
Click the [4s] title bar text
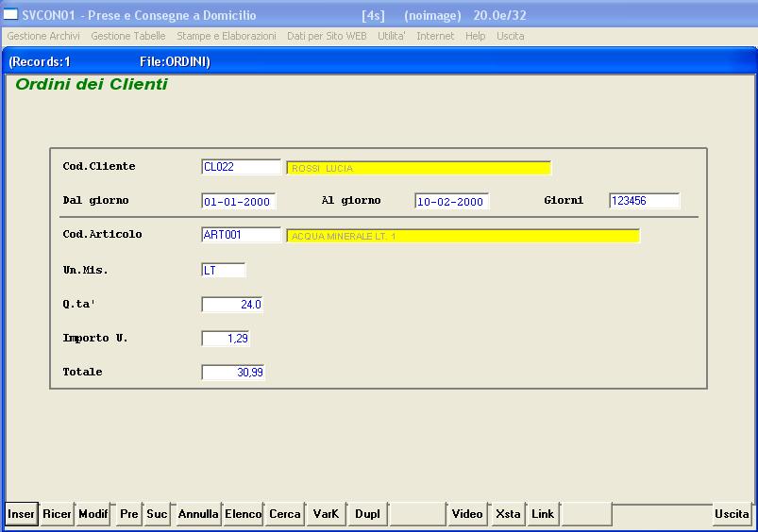pyautogui.click(x=373, y=15)
